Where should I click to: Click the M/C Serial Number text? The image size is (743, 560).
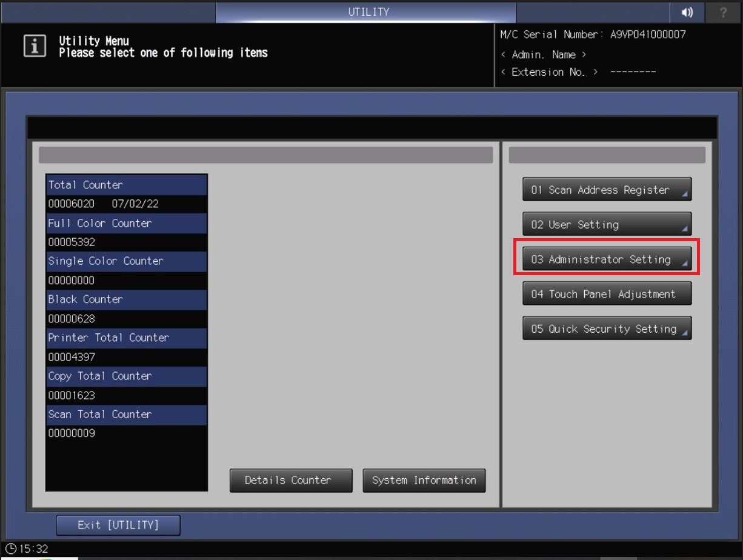(593, 35)
